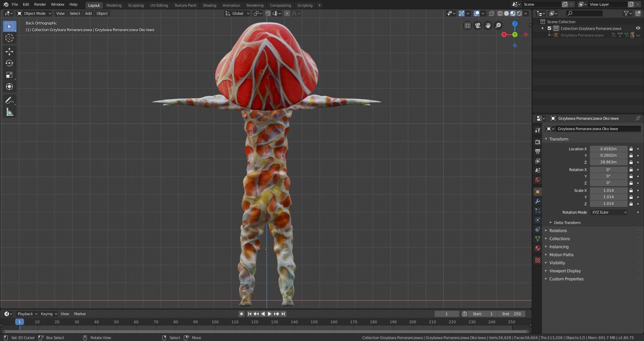The height and width of the screenshot is (341, 644).
Task: Select the Rotate tool
Action: coord(9,63)
